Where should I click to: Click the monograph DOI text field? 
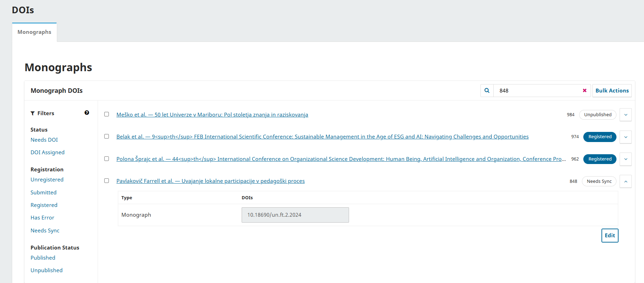pyautogui.click(x=295, y=215)
